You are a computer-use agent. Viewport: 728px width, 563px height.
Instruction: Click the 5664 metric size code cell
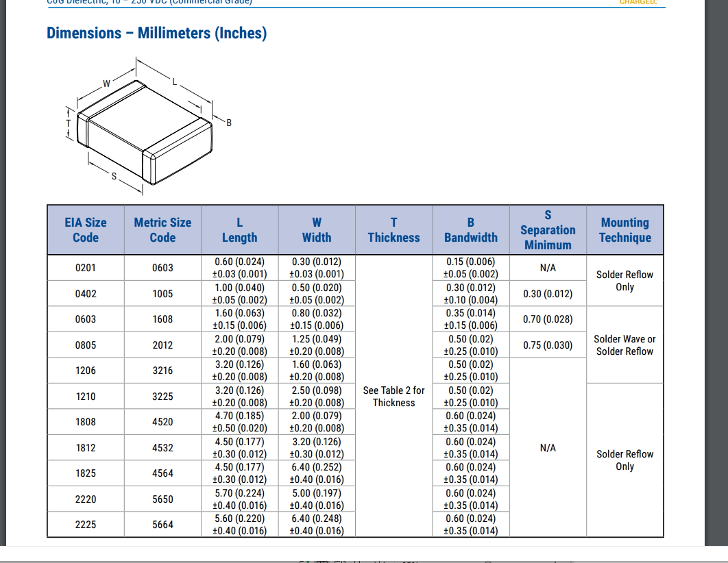(162, 525)
